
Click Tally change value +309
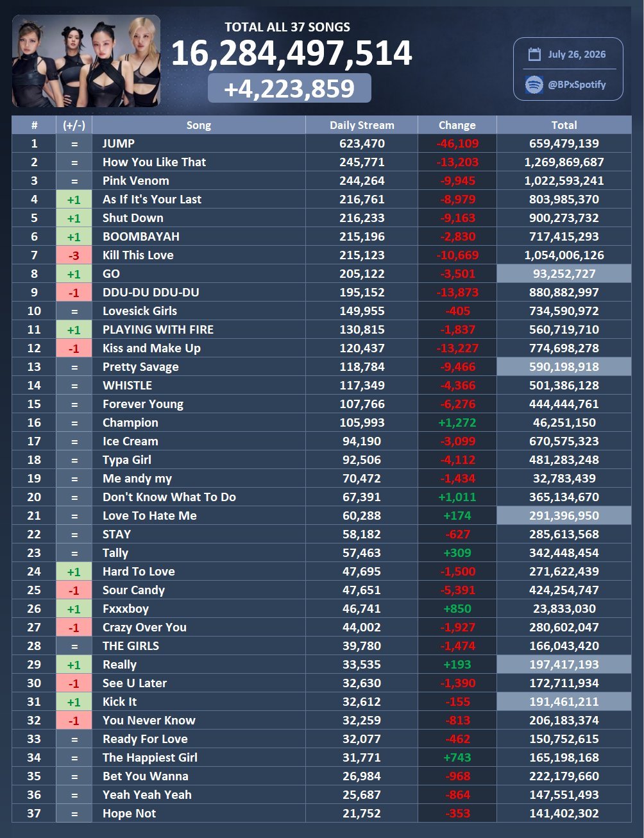click(x=457, y=553)
